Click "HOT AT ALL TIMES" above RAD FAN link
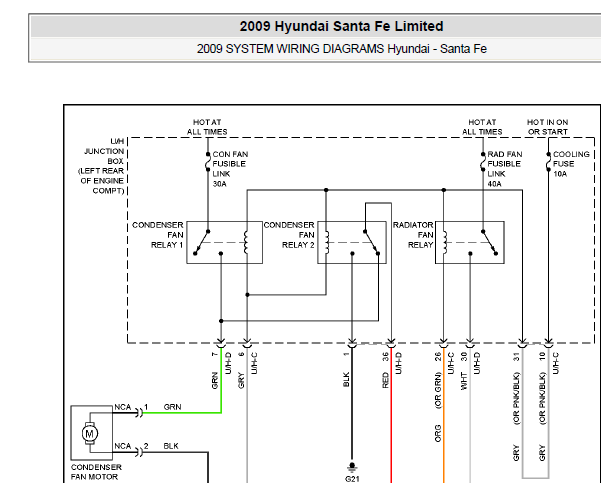This screenshot has width=601, height=483. (482, 127)
